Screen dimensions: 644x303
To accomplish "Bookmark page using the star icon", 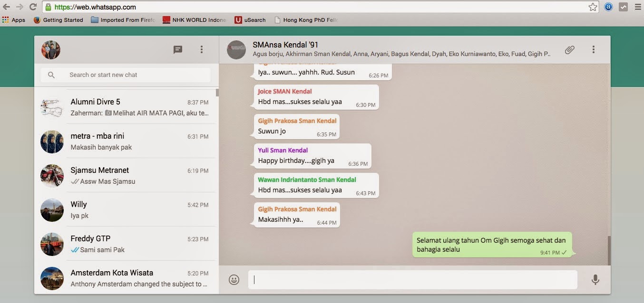I will [593, 7].
